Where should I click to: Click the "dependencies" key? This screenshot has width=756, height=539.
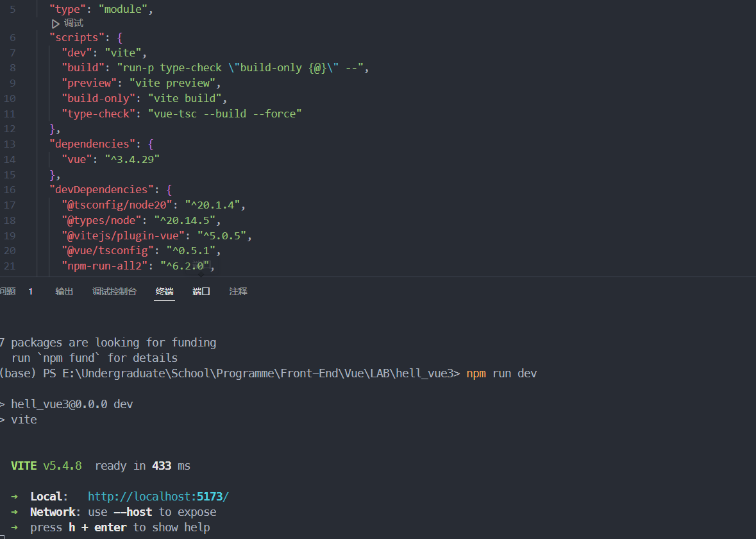(92, 144)
